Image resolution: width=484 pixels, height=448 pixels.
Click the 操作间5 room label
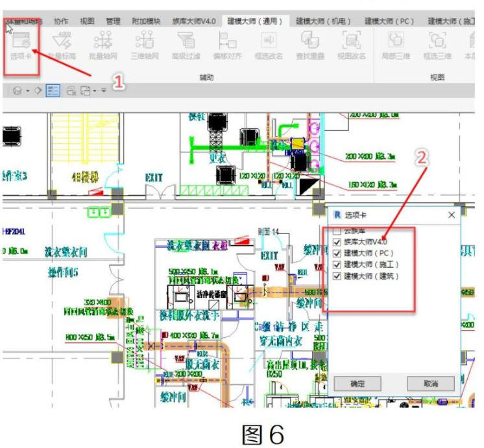tap(64, 272)
